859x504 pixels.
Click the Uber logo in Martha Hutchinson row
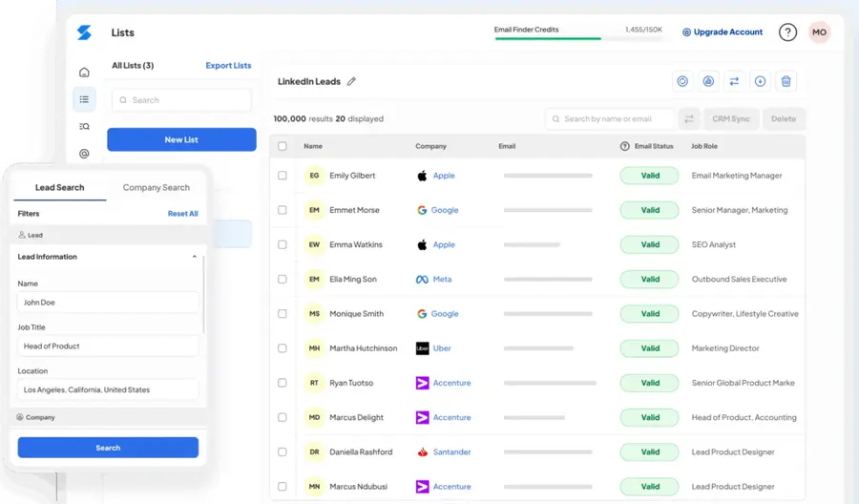pos(423,348)
